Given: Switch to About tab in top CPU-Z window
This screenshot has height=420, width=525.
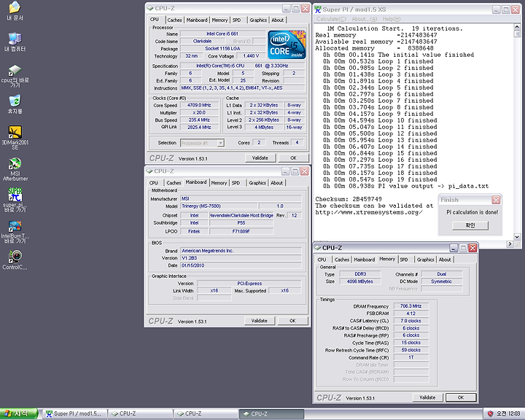Looking at the screenshot, I should tap(278, 20).
